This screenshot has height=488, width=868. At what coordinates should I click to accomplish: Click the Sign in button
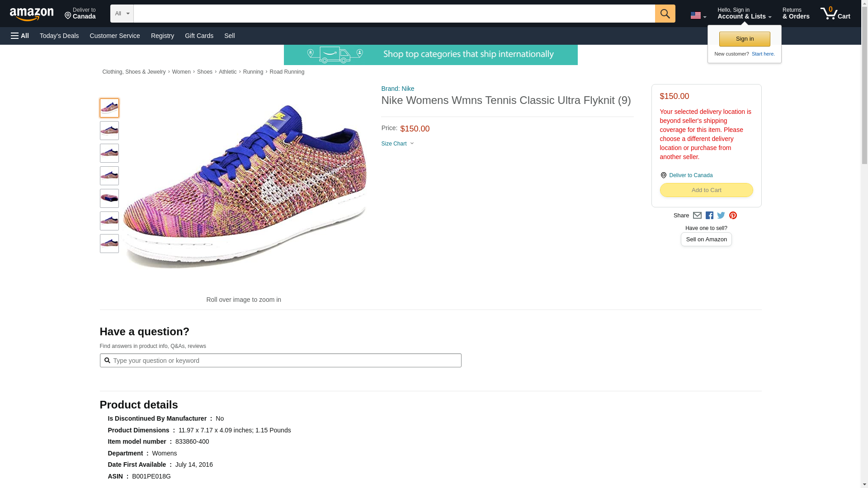(745, 39)
